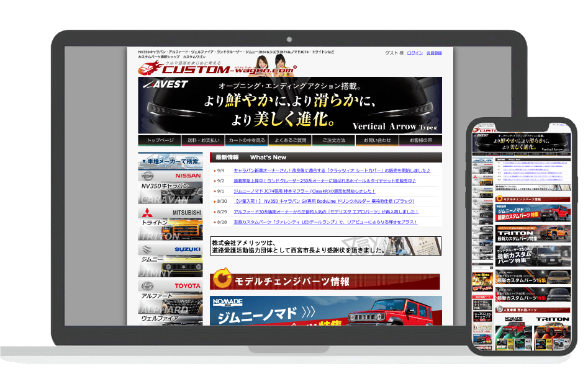This screenshot has width=588, height=392.
Task: Click the orange circular arrow icon beside モデルチェンジパーツ情報
Action: (x=222, y=280)
